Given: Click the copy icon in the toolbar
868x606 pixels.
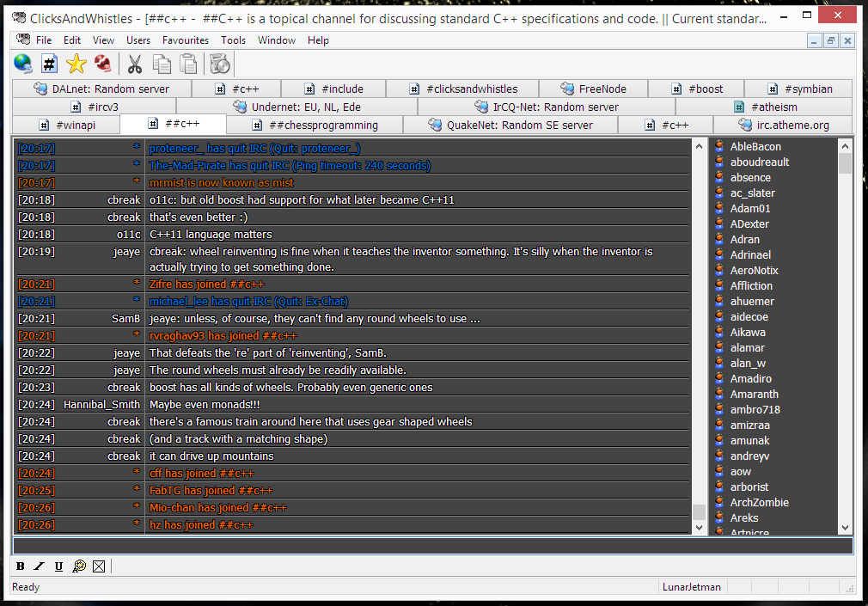Looking at the screenshot, I should point(162,64).
